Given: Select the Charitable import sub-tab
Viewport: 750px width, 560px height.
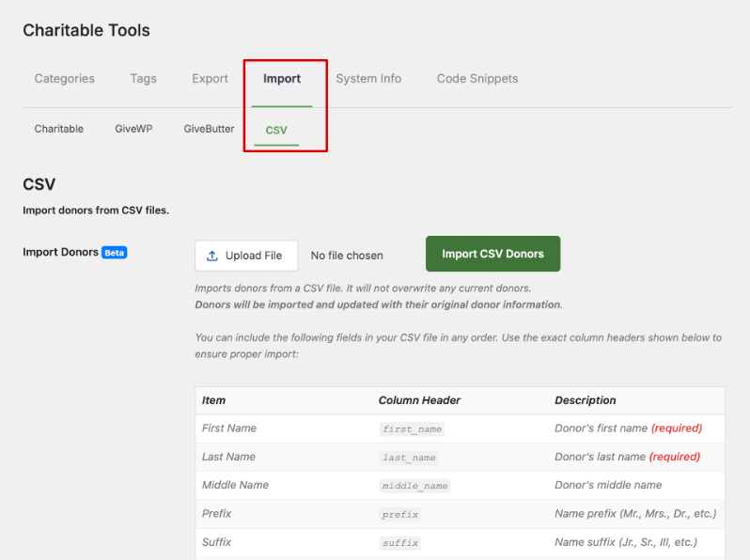Looking at the screenshot, I should (59, 129).
